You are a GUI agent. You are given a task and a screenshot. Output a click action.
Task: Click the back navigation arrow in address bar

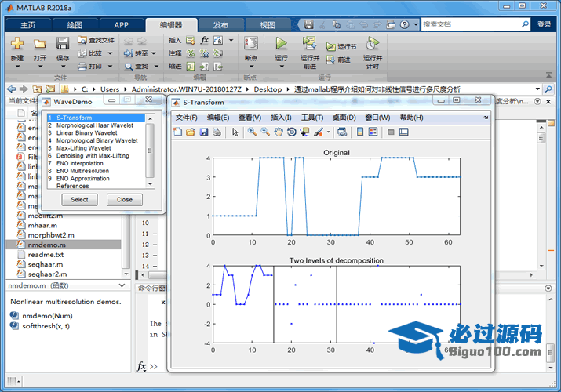pyautogui.click(x=12, y=89)
